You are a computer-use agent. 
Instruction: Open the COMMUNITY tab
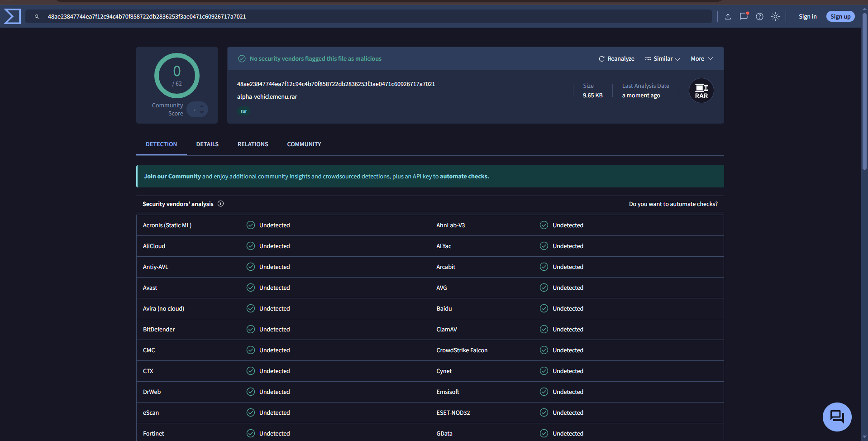click(x=304, y=144)
